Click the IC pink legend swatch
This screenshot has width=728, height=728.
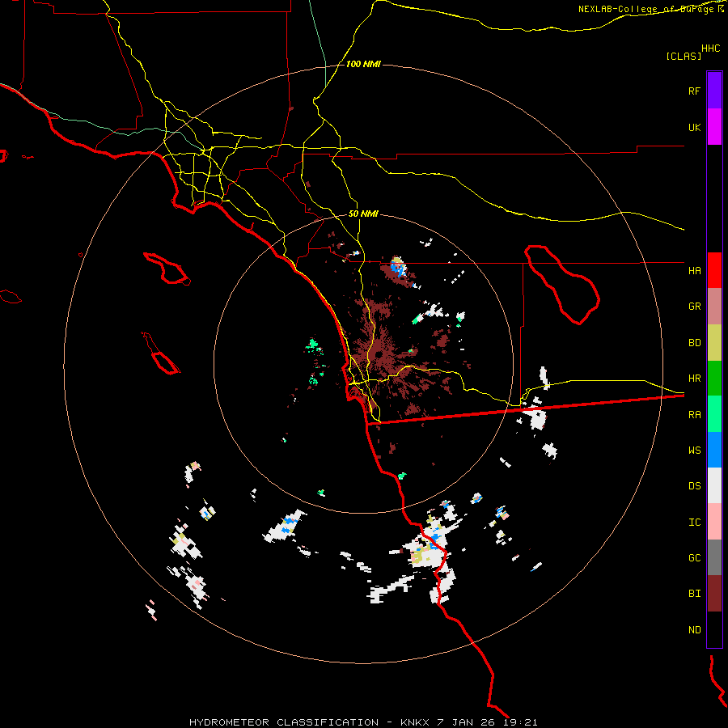(x=714, y=522)
